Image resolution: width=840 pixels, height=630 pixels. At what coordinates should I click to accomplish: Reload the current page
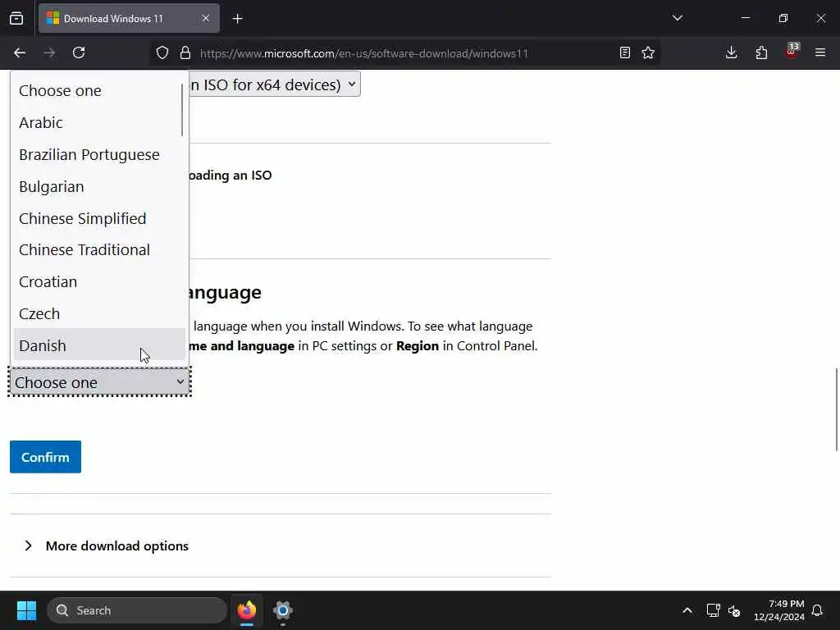pos(79,52)
